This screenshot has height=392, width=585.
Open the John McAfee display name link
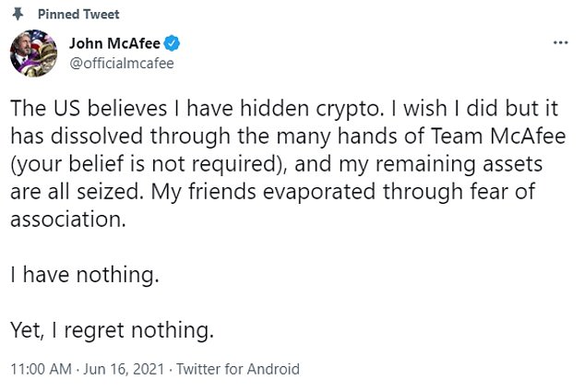tap(115, 43)
